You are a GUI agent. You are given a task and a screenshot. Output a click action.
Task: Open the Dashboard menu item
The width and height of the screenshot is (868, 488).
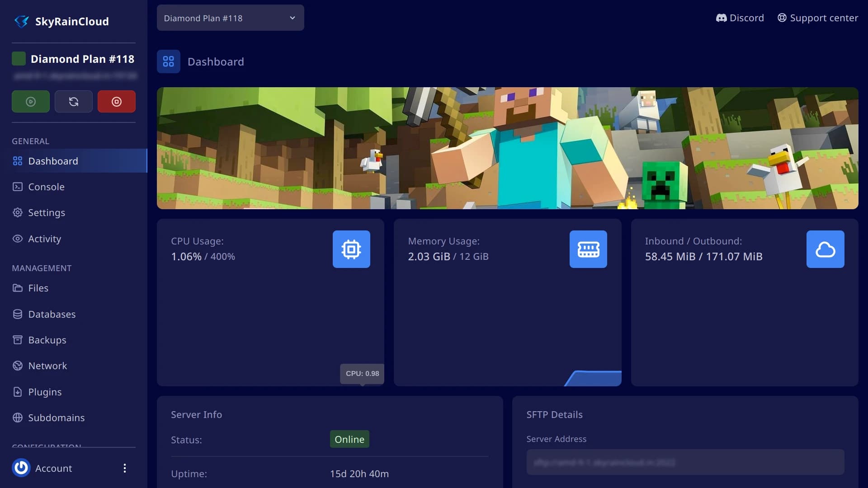pyautogui.click(x=74, y=161)
